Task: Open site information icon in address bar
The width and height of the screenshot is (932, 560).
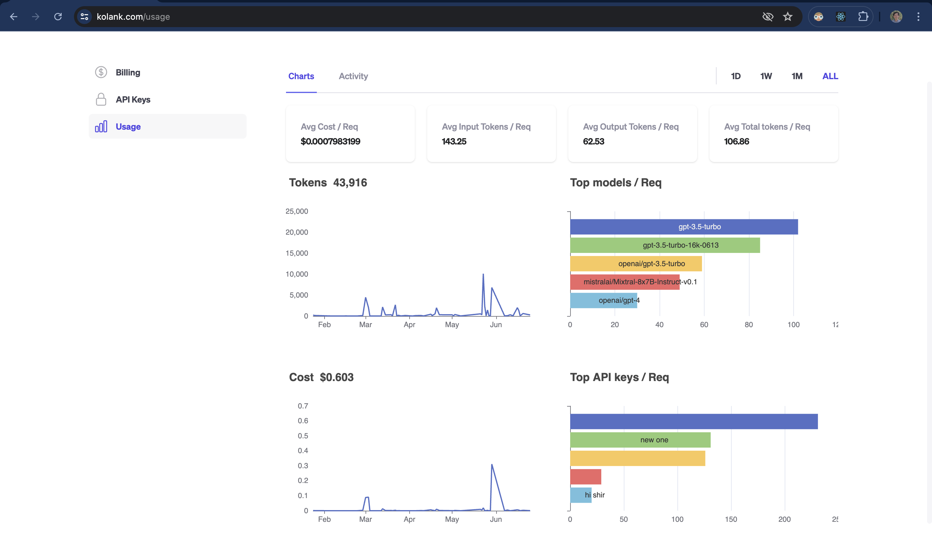Action: 84,17
